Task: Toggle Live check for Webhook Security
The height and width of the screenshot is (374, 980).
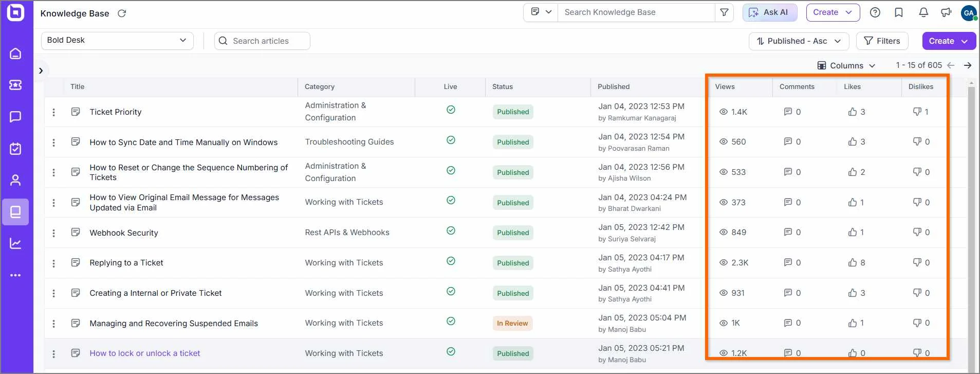Action: pos(451,230)
